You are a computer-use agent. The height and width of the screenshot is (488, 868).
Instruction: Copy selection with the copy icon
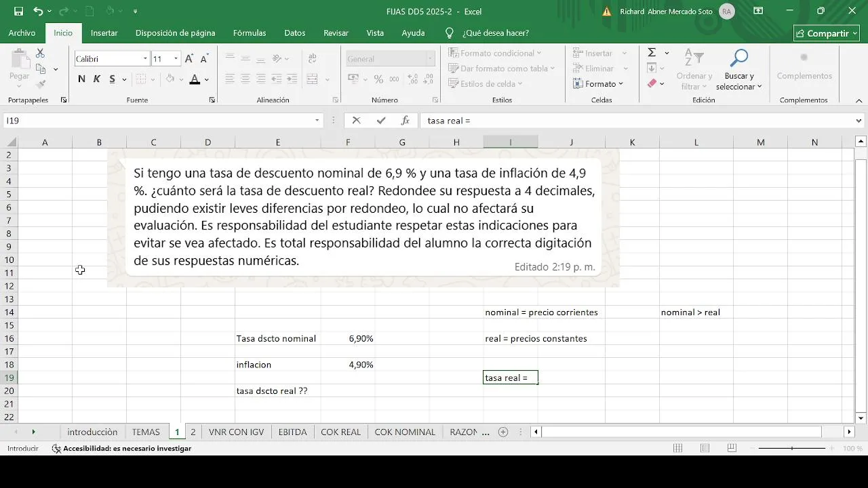pos(41,68)
